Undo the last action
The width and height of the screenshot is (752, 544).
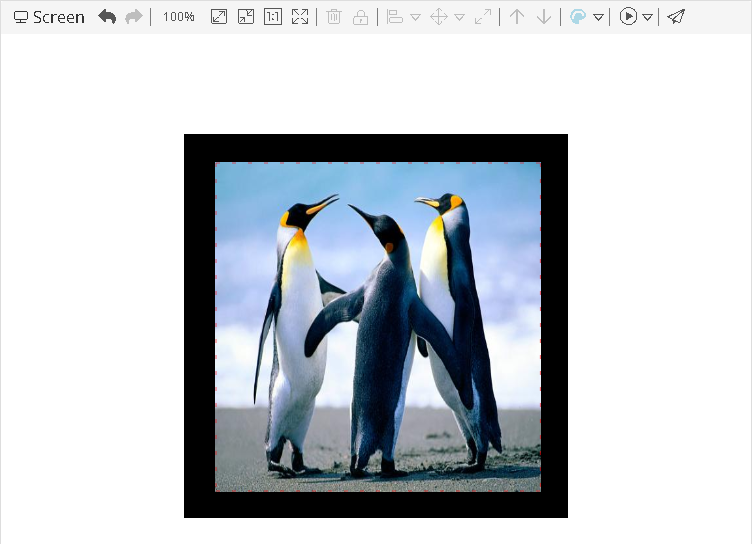coord(107,17)
